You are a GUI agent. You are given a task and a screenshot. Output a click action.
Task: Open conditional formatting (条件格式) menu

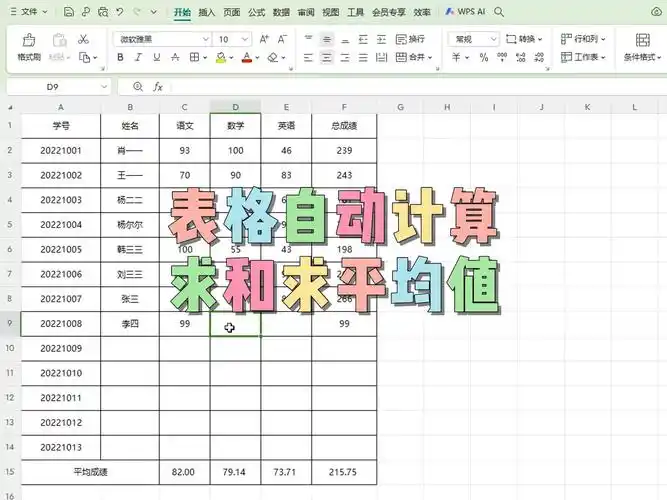pos(643,47)
